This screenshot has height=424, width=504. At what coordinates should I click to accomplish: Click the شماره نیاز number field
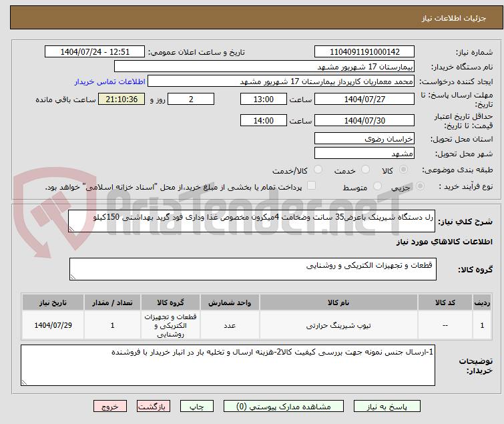coord(364,52)
